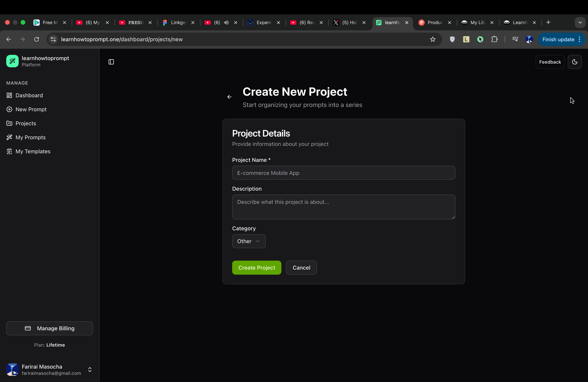The width and height of the screenshot is (588, 382).
Task: Switch to the FRESH YouTube tab
Action: (133, 23)
